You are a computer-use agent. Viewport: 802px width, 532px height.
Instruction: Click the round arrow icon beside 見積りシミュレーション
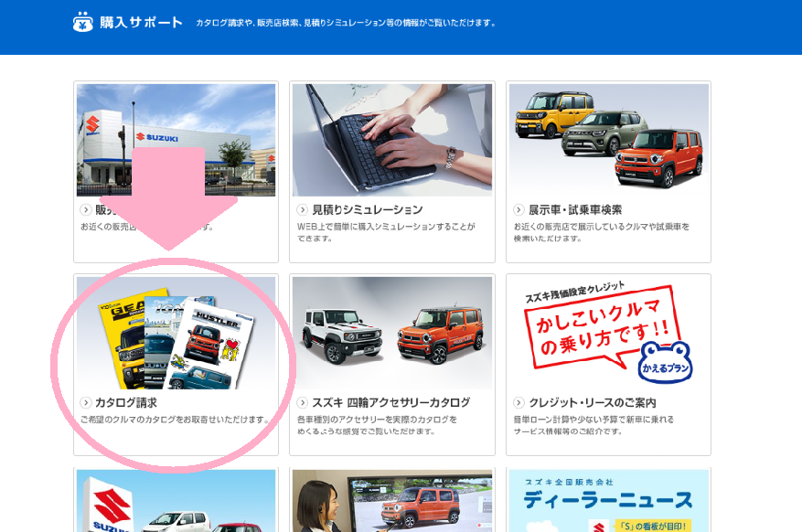pyautogui.click(x=303, y=209)
